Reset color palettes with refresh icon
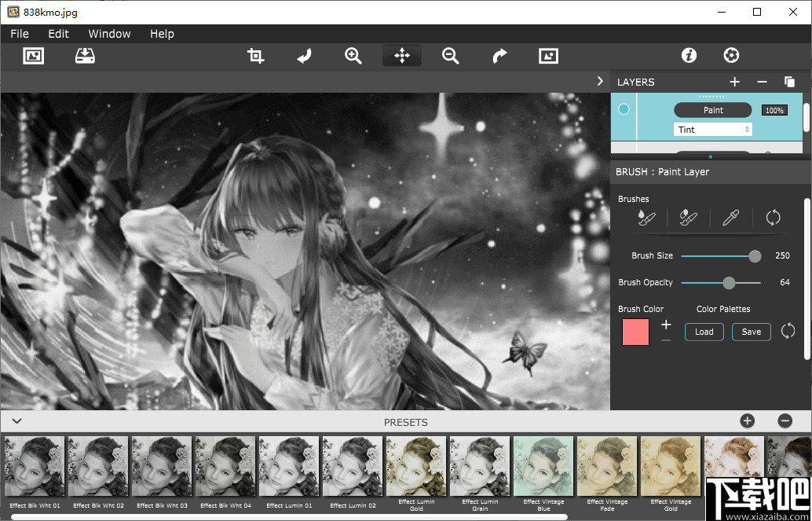Screen dimensions: 812x521 click(788, 331)
